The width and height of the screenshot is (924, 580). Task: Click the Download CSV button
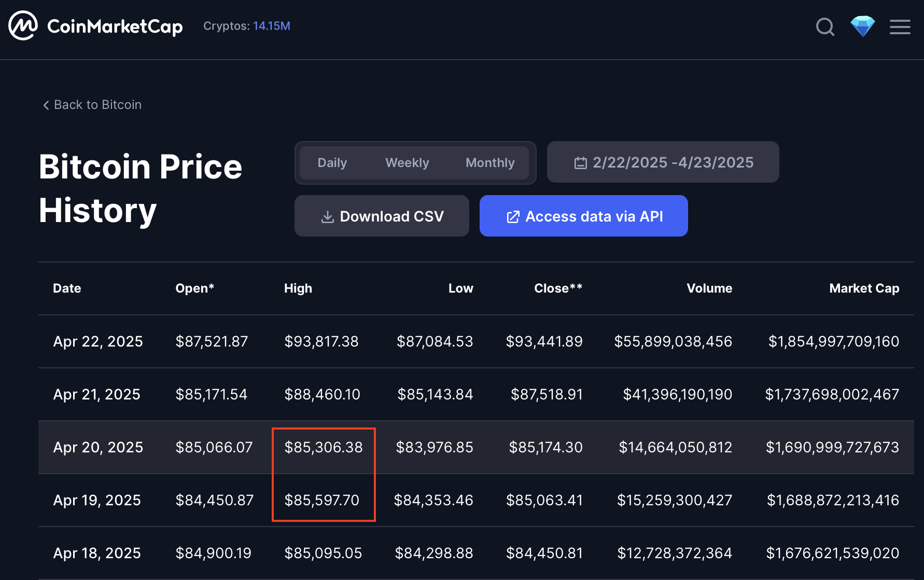[382, 216]
